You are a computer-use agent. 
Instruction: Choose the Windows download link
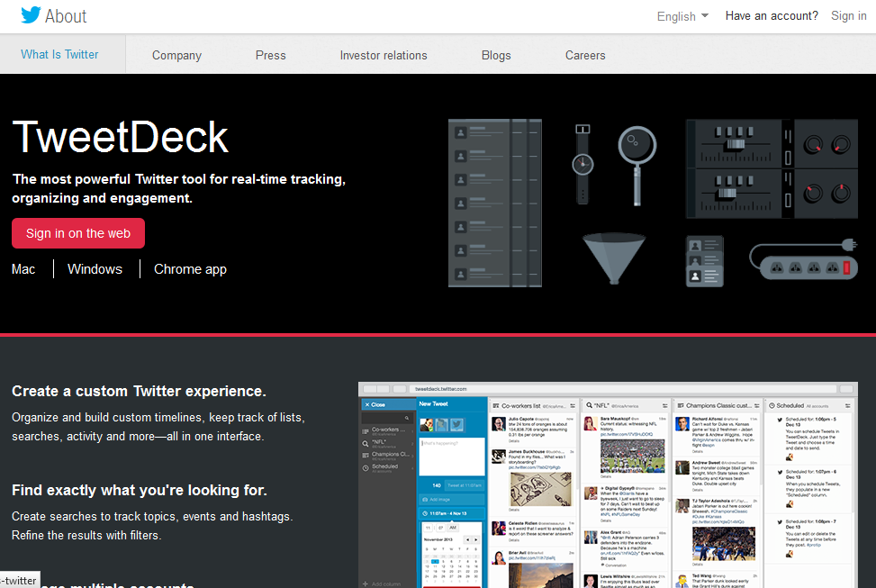click(x=95, y=269)
